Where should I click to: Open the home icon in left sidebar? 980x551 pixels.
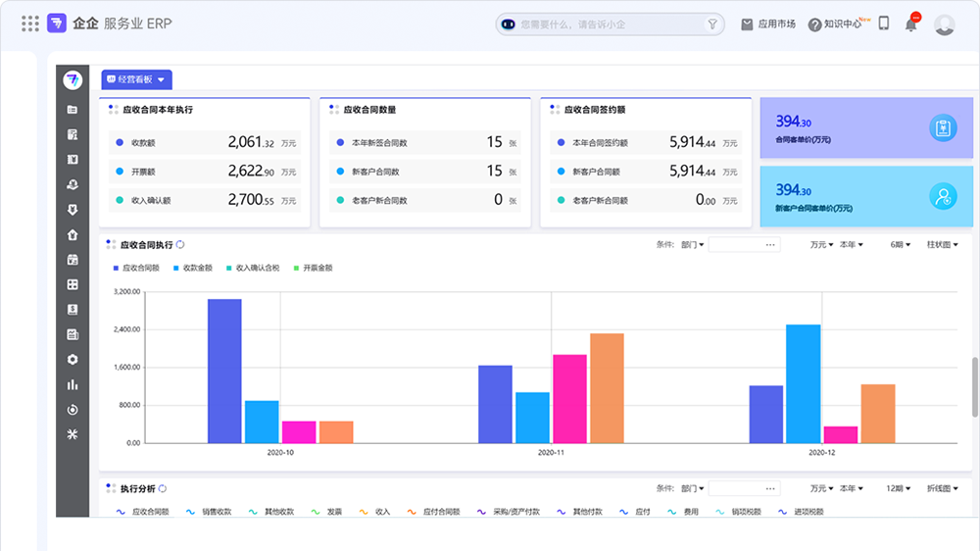tap(73, 234)
